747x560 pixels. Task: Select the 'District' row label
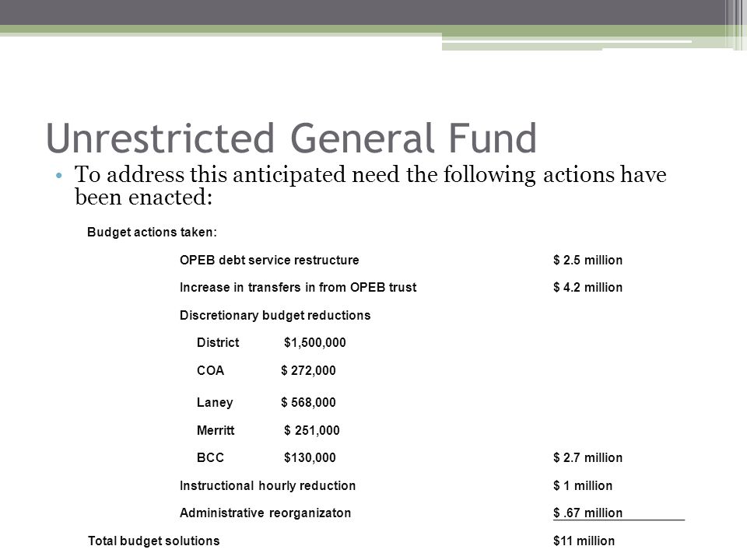[218, 342]
